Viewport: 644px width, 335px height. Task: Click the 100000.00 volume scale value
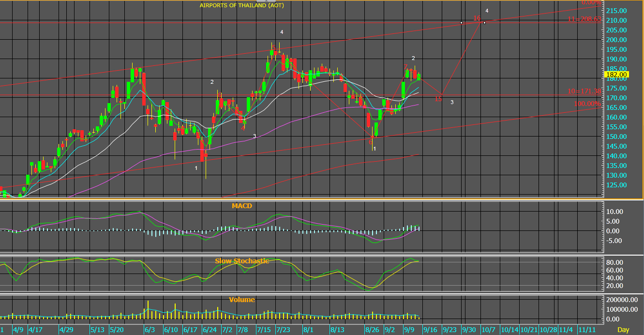[x=622, y=310]
